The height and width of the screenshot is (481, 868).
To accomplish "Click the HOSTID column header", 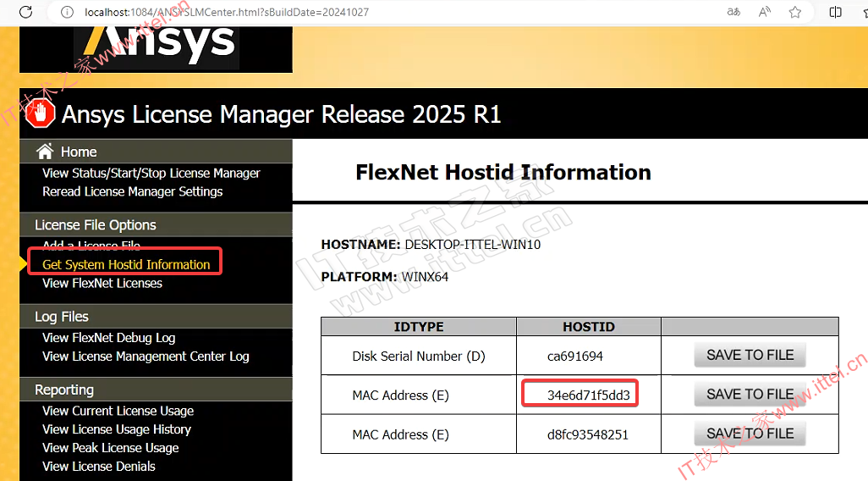I will 589,327.
